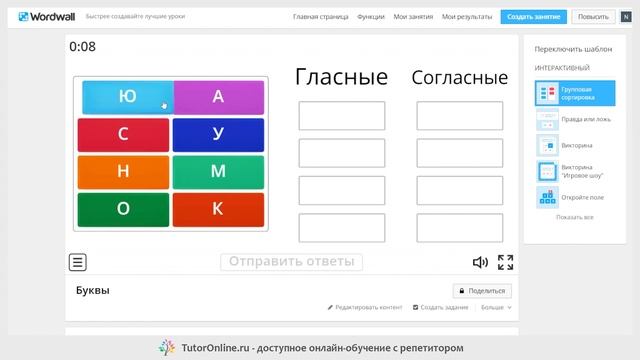This screenshot has height=360, width=640.
Task: Click the Создать занятие button
Action: (x=533, y=17)
